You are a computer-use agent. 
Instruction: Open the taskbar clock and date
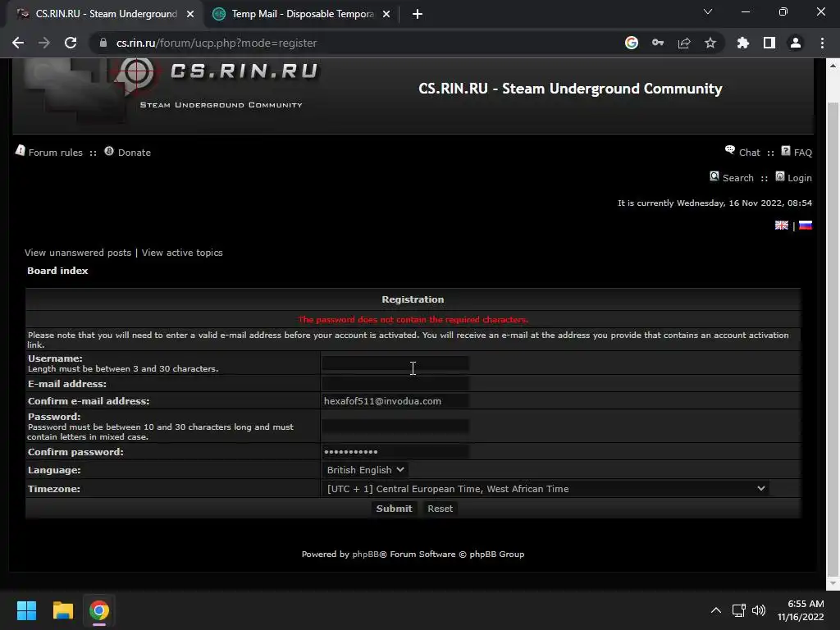[x=801, y=610]
